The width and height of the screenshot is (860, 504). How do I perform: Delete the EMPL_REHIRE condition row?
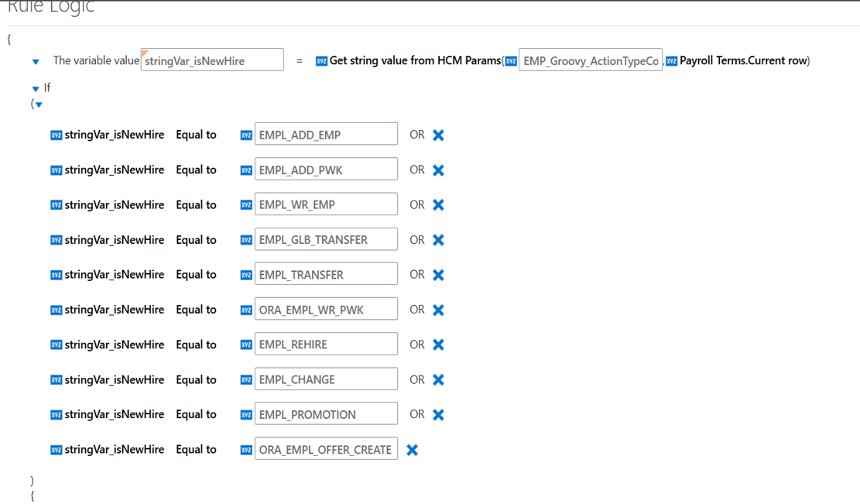point(438,345)
